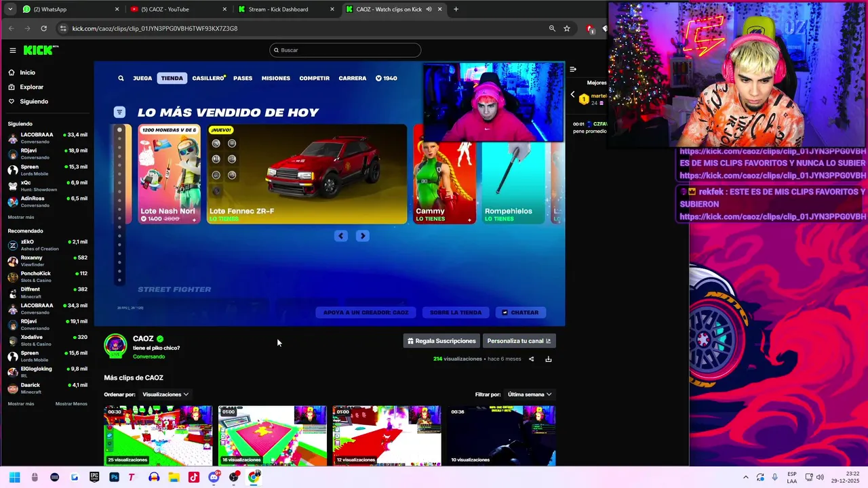Open CAOZ channel avatar
Viewport: 868px width, 488px height.
(x=115, y=345)
